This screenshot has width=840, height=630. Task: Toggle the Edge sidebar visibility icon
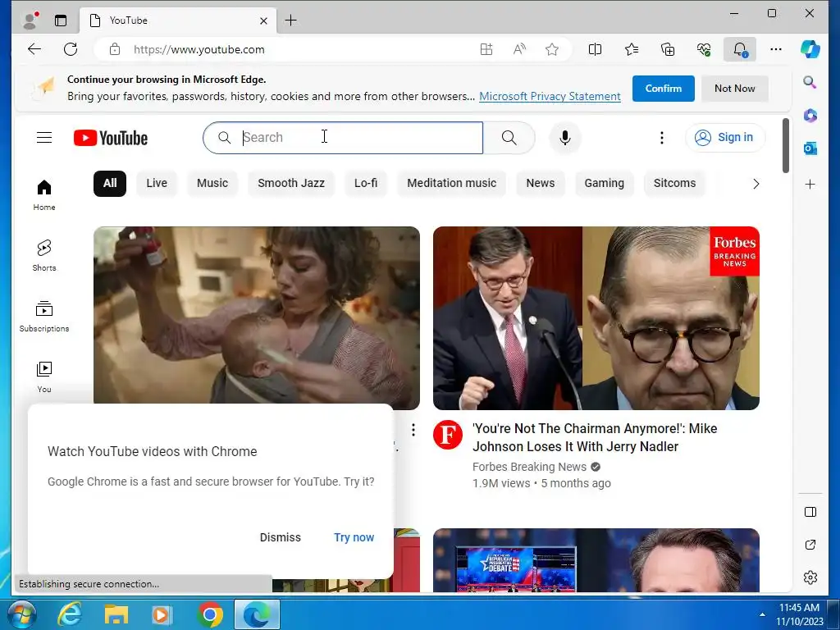pyautogui.click(x=810, y=512)
